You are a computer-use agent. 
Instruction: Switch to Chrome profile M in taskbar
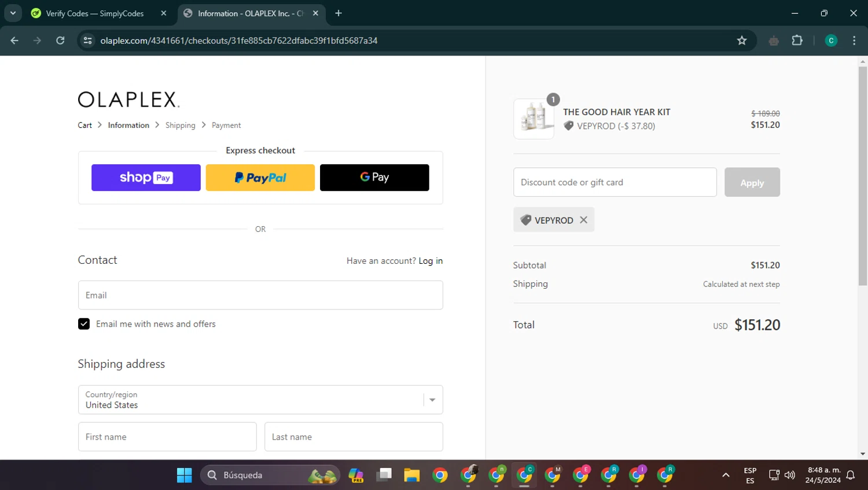click(x=553, y=475)
